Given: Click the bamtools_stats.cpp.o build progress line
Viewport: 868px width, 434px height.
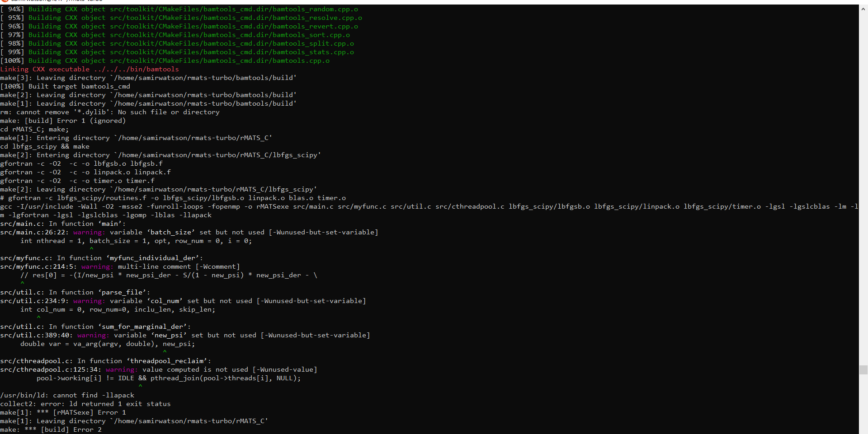Looking at the screenshot, I should click(x=178, y=52).
